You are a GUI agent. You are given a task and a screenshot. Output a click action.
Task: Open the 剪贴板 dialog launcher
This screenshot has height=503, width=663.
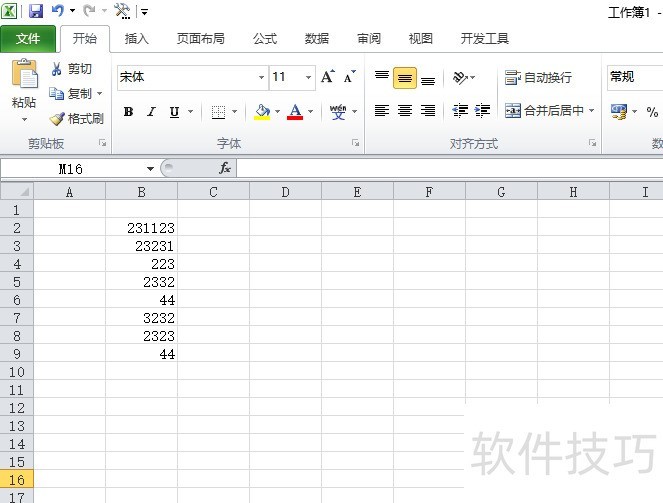[102, 143]
